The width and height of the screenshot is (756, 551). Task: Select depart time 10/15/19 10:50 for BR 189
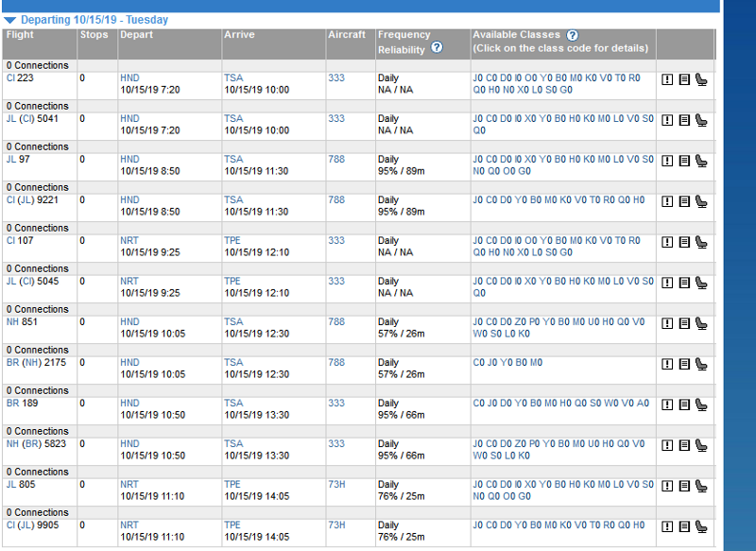click(153, 415)
